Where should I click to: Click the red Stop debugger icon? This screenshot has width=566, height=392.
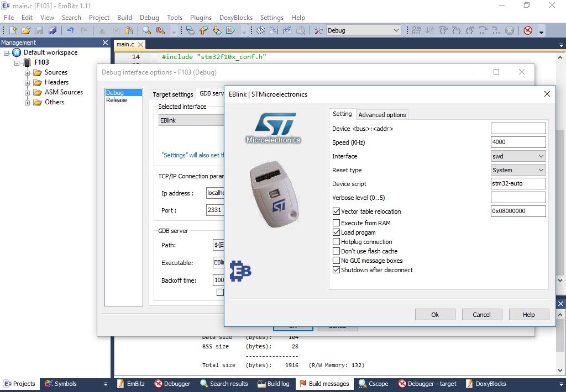coord(528,30)
